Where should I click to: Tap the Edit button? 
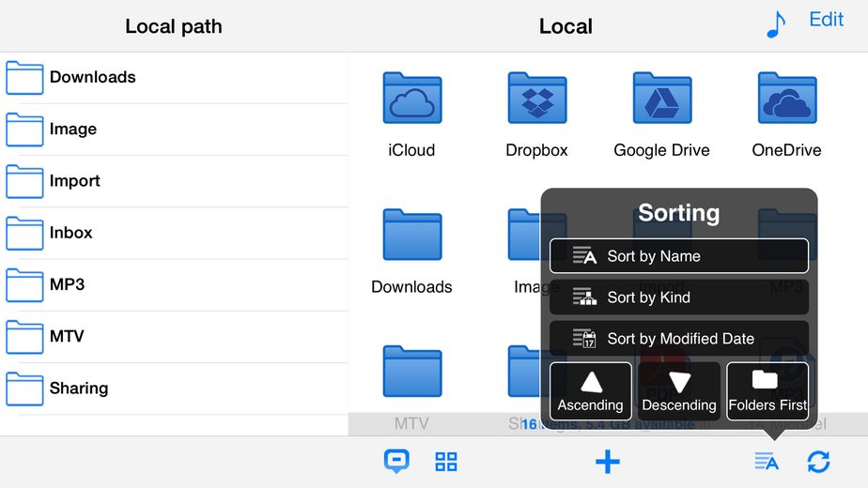coord(826,20)
